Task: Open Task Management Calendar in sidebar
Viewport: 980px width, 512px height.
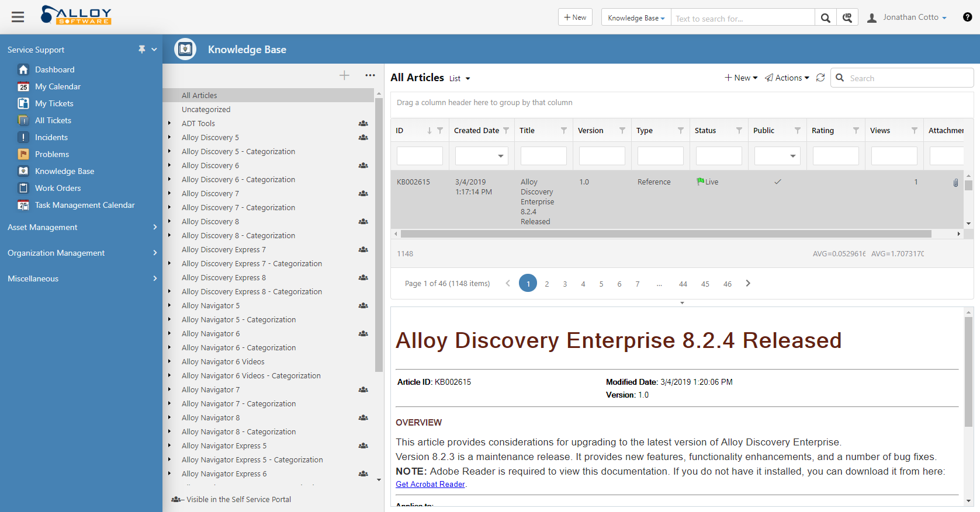Action: coord(85,205)
